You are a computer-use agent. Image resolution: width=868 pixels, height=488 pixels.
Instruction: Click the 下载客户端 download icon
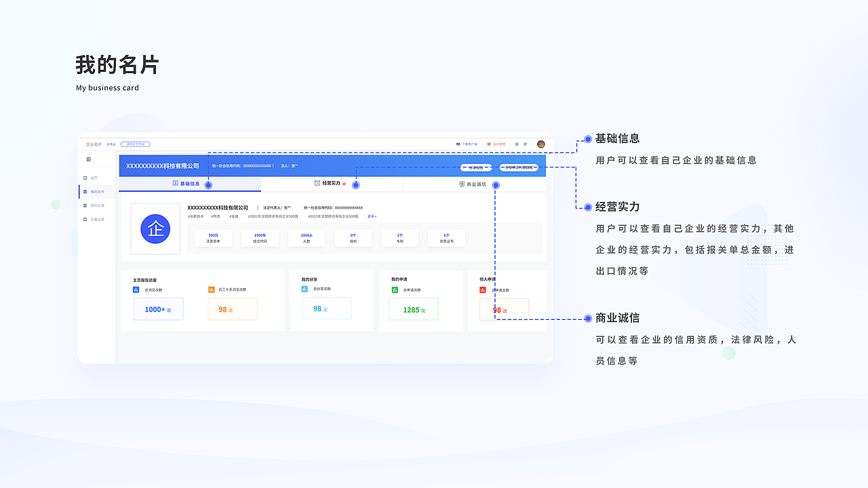pos(458,144)
